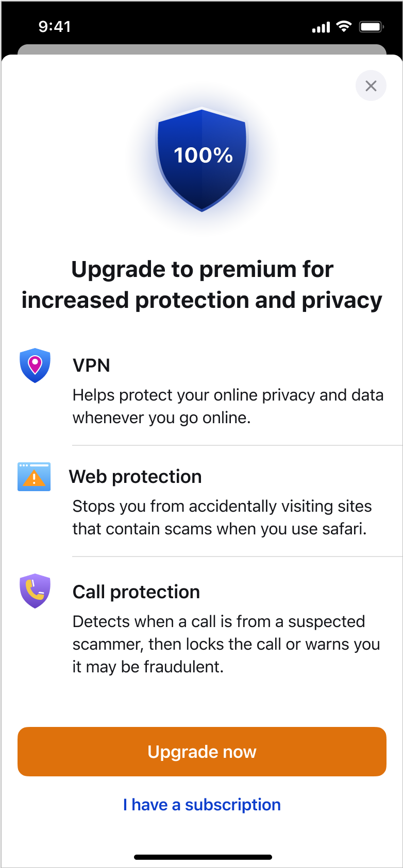Tap the VPN description about online privacy

[x=228, y=406]
